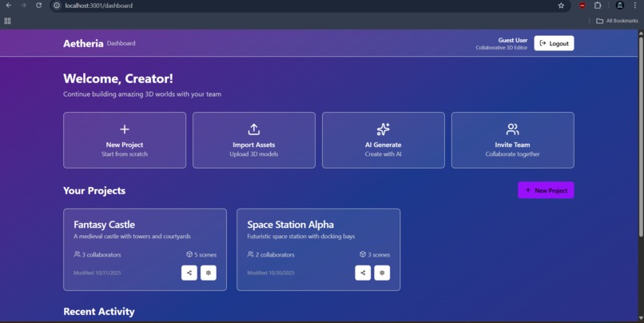Screen dimensions: 644x323
Task: Open the red ad-blocker extension icon
Action: point(582,6)
